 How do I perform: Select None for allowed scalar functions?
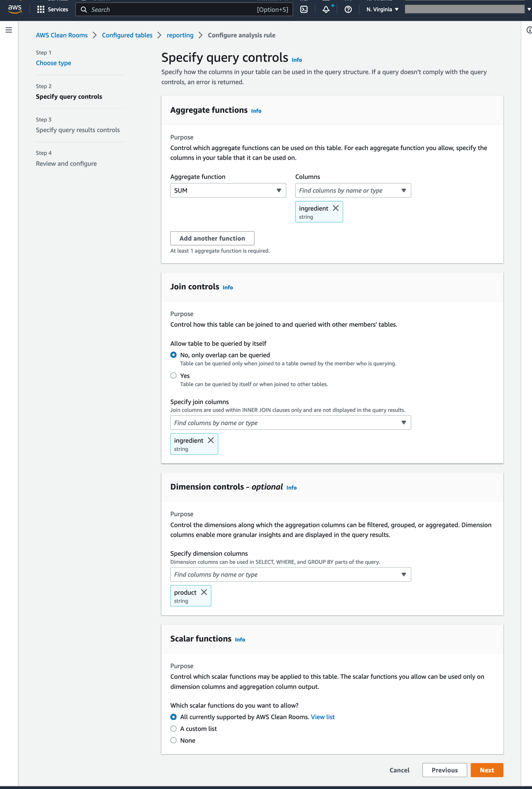pyautogui.click(x=174, y=740)
